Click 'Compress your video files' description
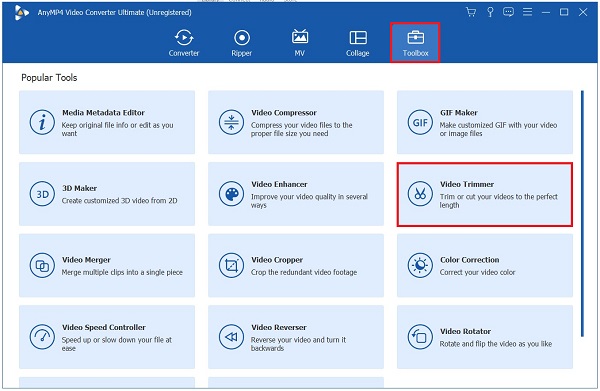The image size is (600, 391). click(302, 129)
